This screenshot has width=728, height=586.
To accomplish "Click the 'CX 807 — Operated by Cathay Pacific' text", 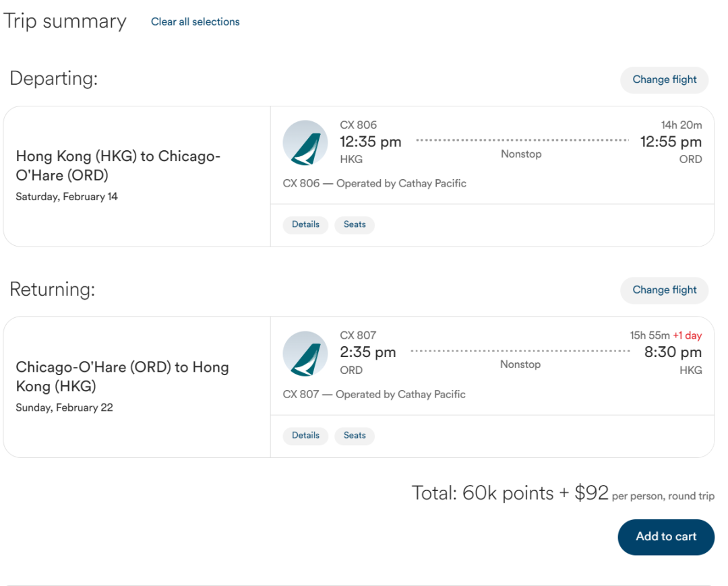I will [x=374, y=394].
